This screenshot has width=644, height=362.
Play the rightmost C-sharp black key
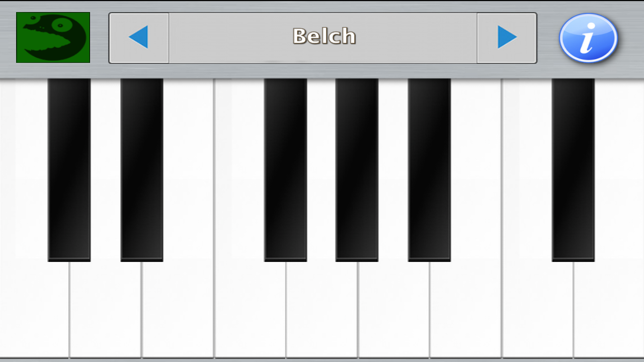tap(573, 171)
